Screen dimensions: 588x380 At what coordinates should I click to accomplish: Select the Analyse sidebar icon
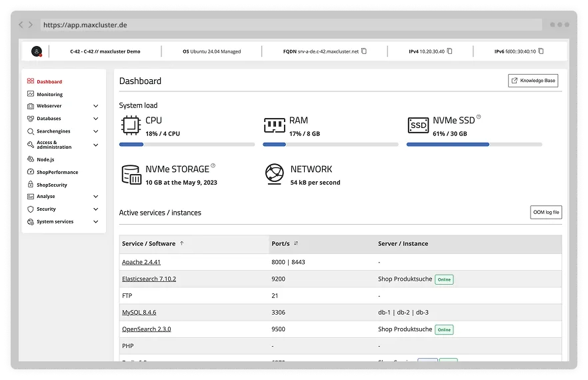coord(31,196)
